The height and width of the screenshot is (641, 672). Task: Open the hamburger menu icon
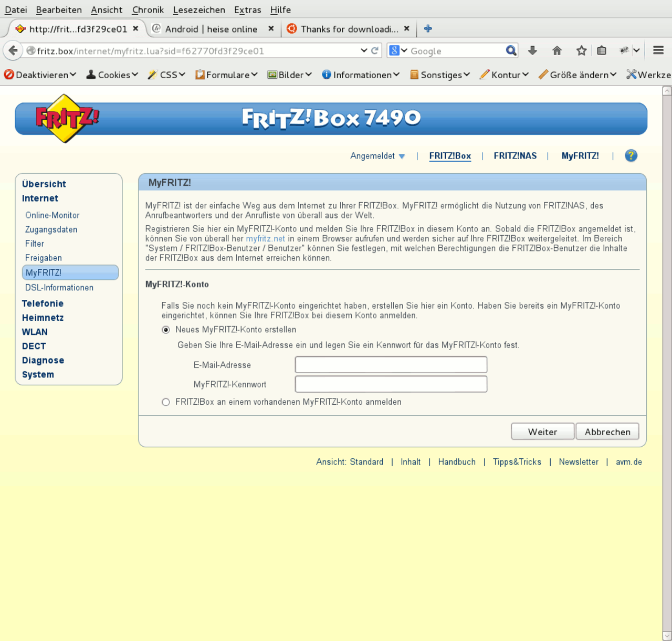[658, 50]
